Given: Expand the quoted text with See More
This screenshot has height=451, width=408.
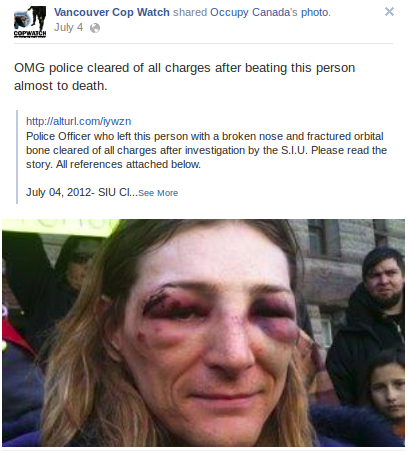Looking at the screenshot, I should click(x=158, y=193).
